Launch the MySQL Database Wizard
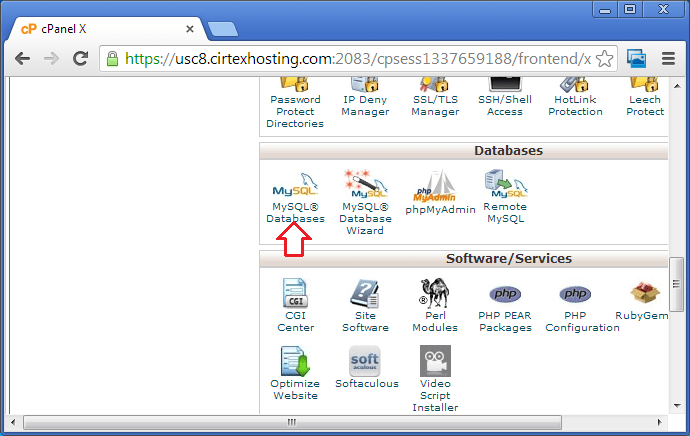690x436 pixels. tap(364, 188)
